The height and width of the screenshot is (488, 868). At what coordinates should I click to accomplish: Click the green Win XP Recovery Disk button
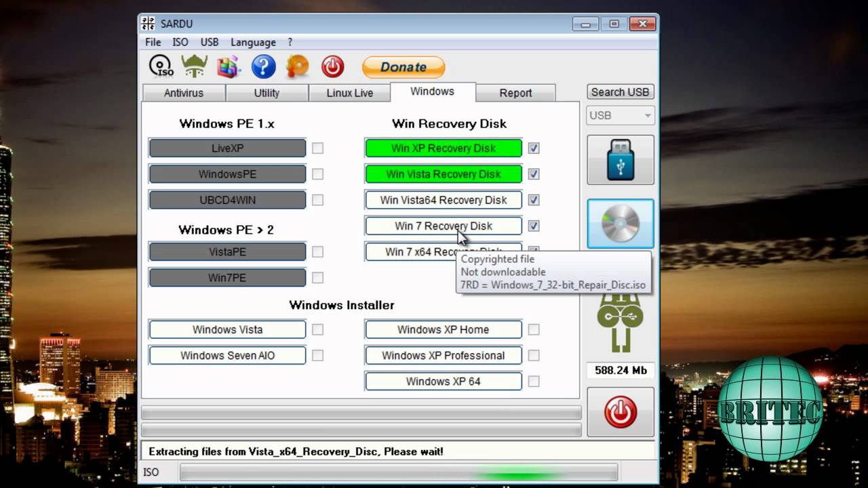click(443, 148)
